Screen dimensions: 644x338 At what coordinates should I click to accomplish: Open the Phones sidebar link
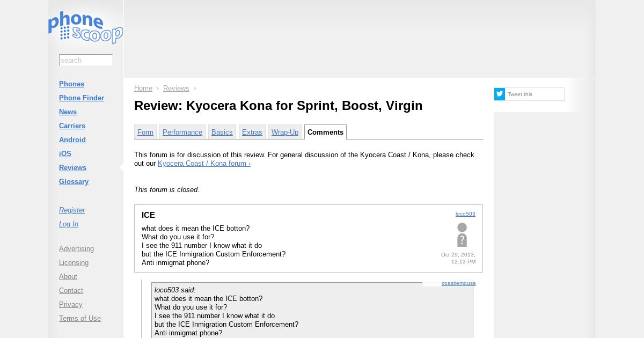71,84
